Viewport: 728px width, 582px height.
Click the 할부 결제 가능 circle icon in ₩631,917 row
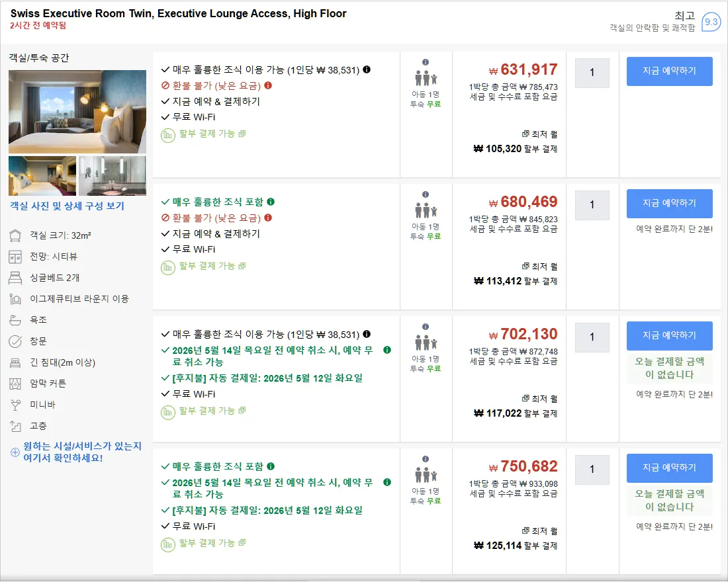168,136
